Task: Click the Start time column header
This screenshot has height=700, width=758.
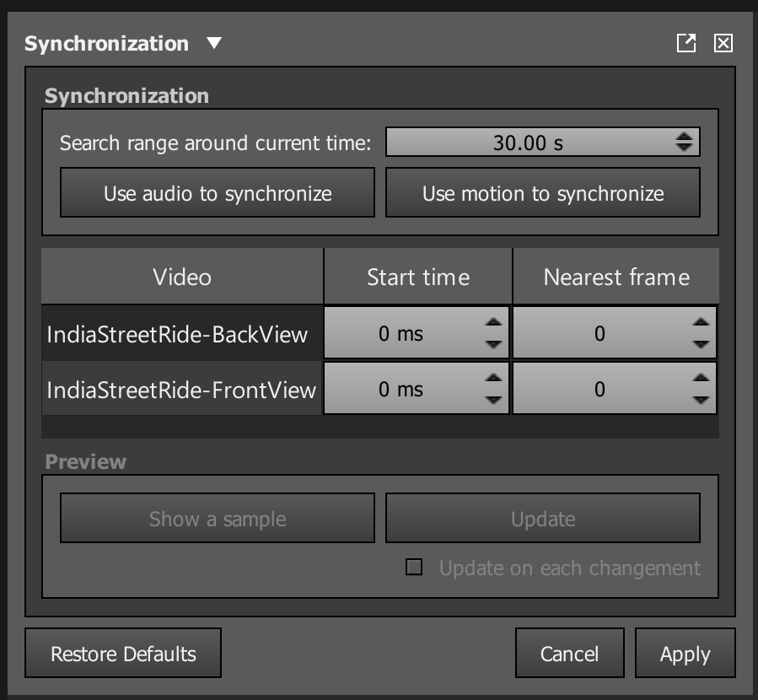Action: 417,277
